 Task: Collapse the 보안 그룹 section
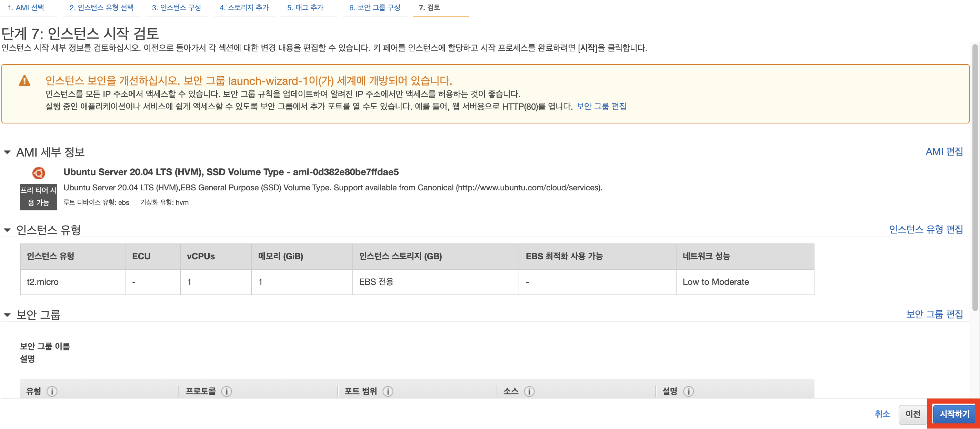pos(7,315)
